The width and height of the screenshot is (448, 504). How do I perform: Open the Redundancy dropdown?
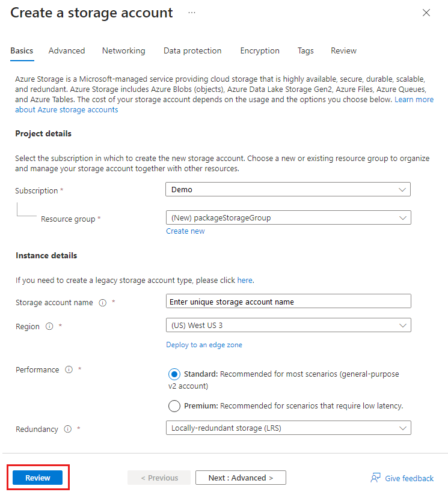point(289,428)
